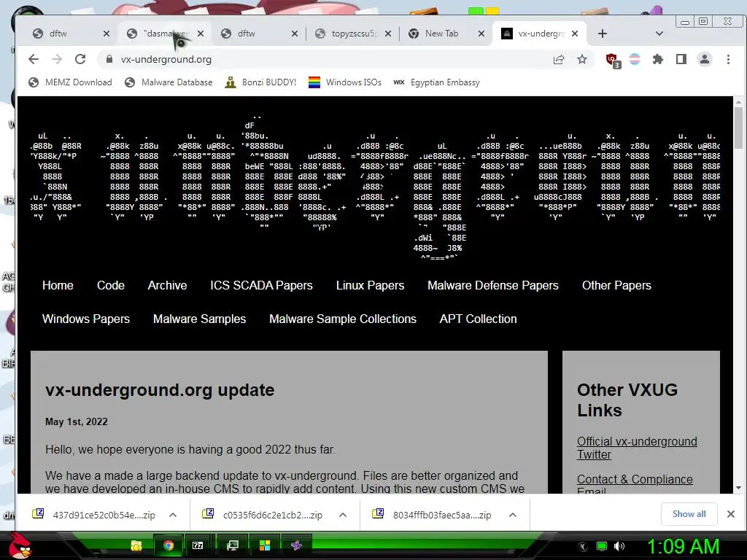Bookmark this page with the star icon
This screenshot has width=747, height=560.
[582, 59]
